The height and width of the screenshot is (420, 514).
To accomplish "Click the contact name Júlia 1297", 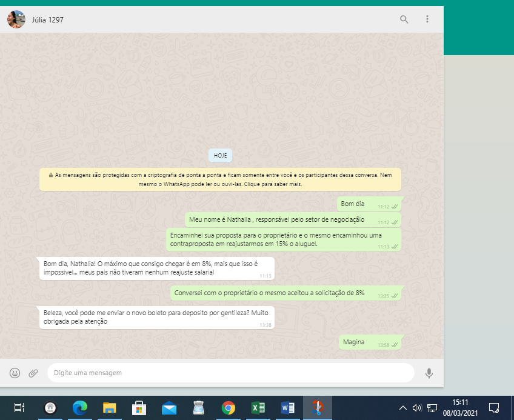I will tap(47, 20).
